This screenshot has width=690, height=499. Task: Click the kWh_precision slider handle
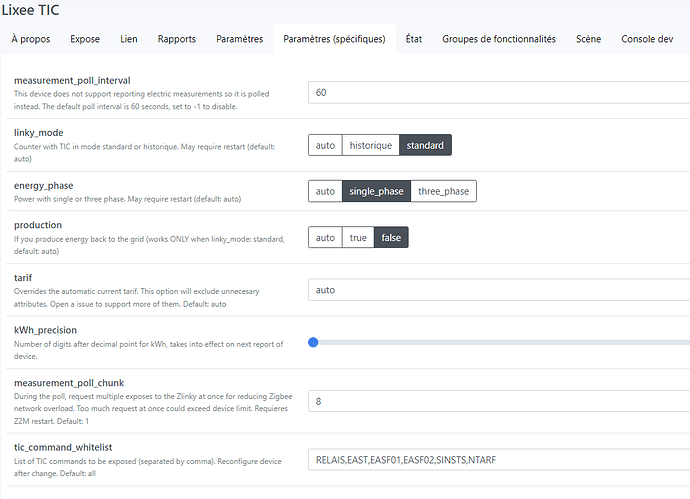[313, 342]
